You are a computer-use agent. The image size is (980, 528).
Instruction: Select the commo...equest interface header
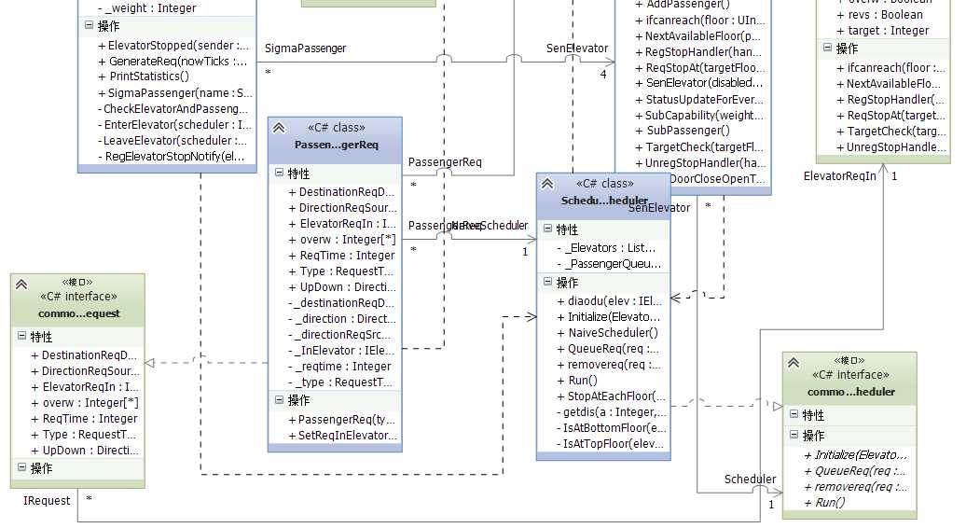point(78,299)
